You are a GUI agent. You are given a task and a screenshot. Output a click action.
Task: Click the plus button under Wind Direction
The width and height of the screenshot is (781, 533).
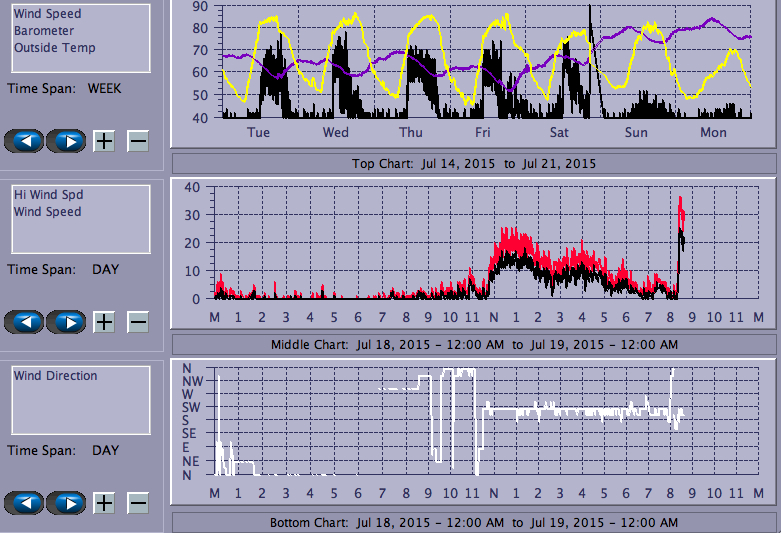(104, 502)
